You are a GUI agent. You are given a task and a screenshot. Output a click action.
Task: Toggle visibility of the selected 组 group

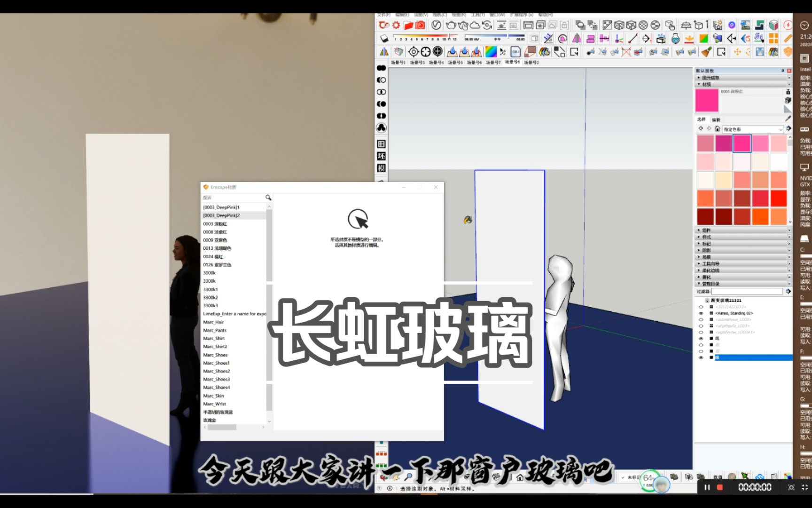pyautogui.click(x=701, y=357)
